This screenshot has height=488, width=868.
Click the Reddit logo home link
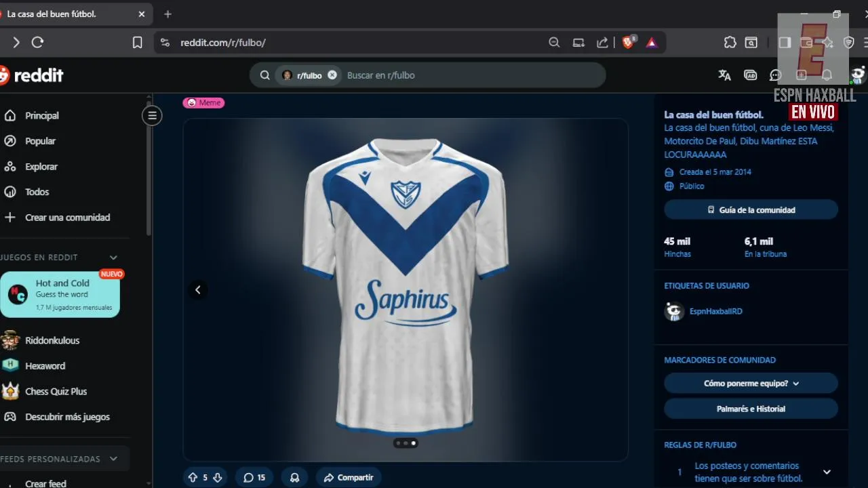pos(31,75)
